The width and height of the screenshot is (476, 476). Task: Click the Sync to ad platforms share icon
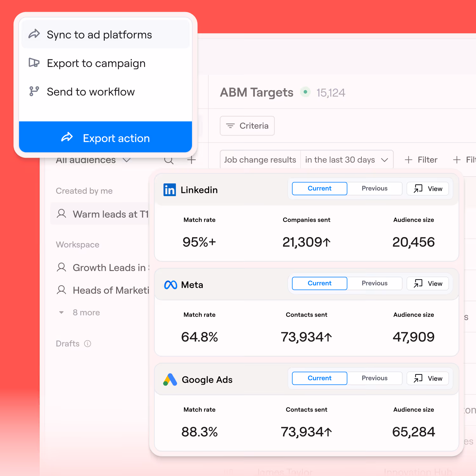point(34,34)
